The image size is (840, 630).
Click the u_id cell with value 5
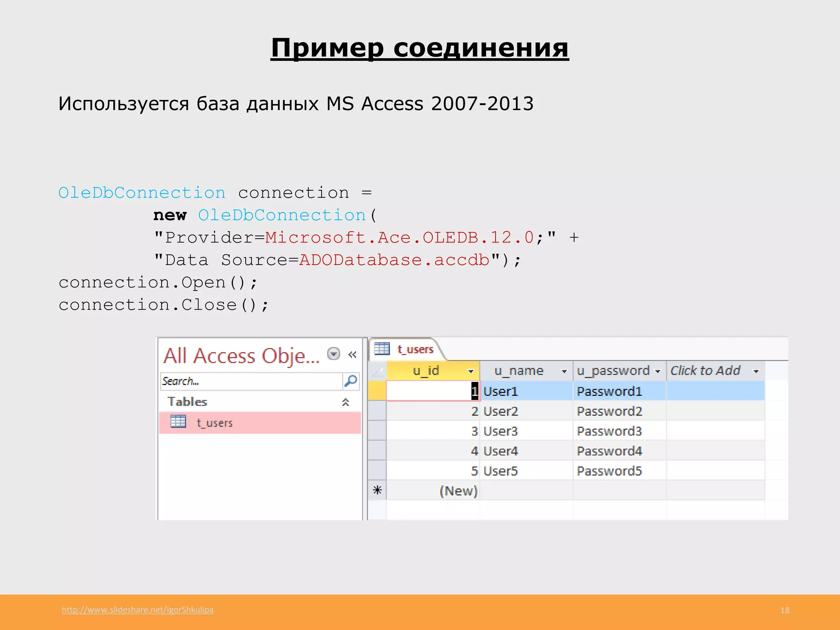click(x=433, y=471)
